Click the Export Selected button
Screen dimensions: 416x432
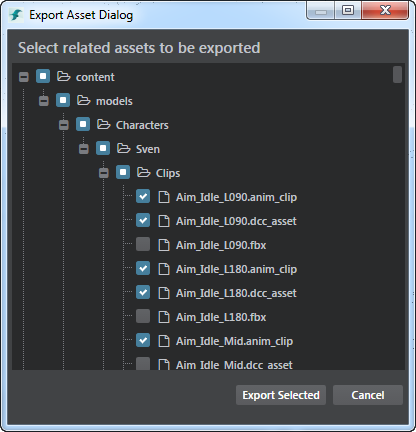point(281,395)
